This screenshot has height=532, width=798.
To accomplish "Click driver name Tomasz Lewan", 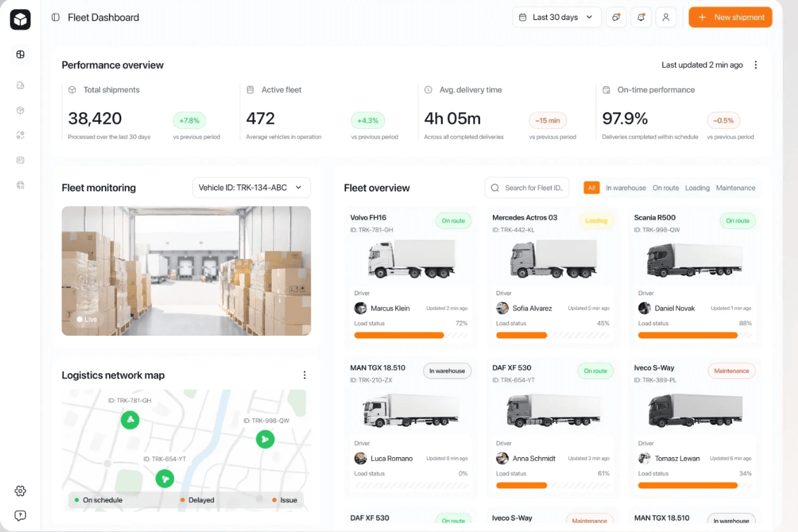I will (x=677, y=459).
